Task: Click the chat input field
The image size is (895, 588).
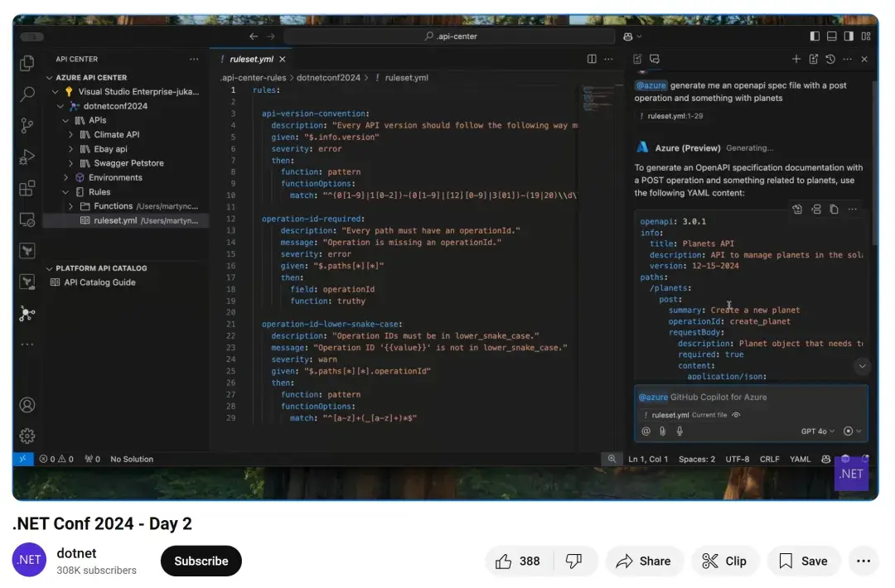Action: point(751,397)
